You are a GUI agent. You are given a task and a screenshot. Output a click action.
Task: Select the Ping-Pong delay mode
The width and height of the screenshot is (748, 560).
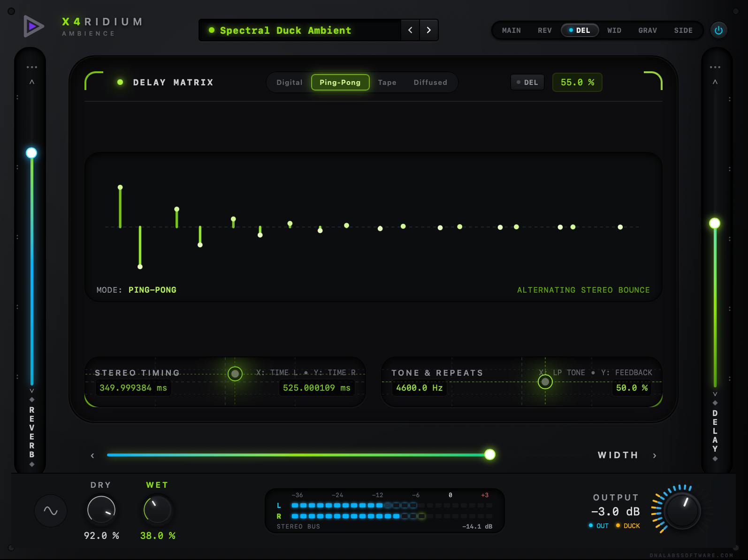click(x=340, y=82)
